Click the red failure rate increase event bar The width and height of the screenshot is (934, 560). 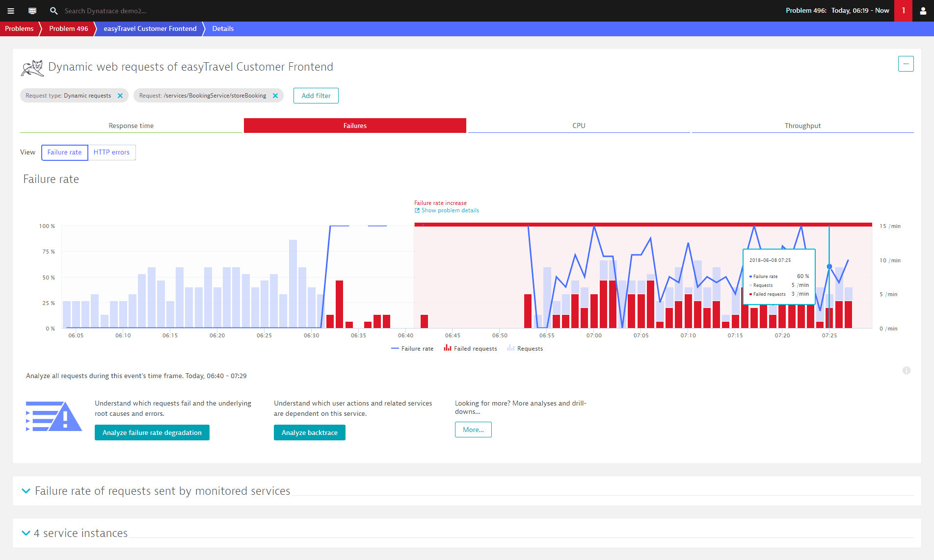coord(643,225)
